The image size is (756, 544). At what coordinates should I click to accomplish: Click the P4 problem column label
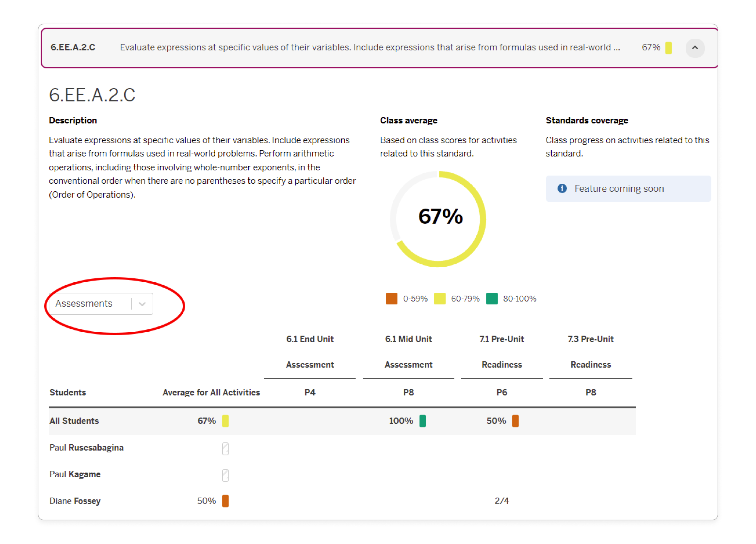[x=310, y=392]
